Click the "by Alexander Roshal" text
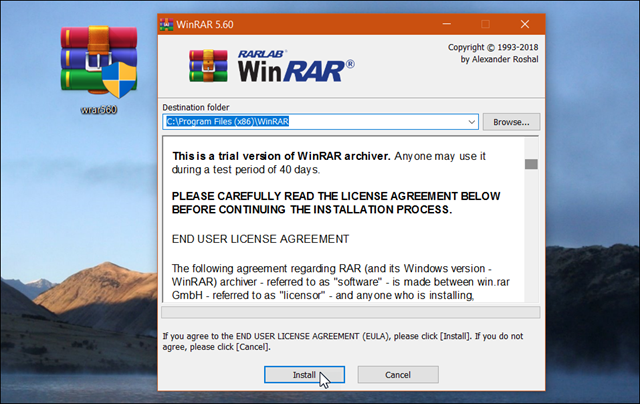640x404 pixels. click(500, 59)
